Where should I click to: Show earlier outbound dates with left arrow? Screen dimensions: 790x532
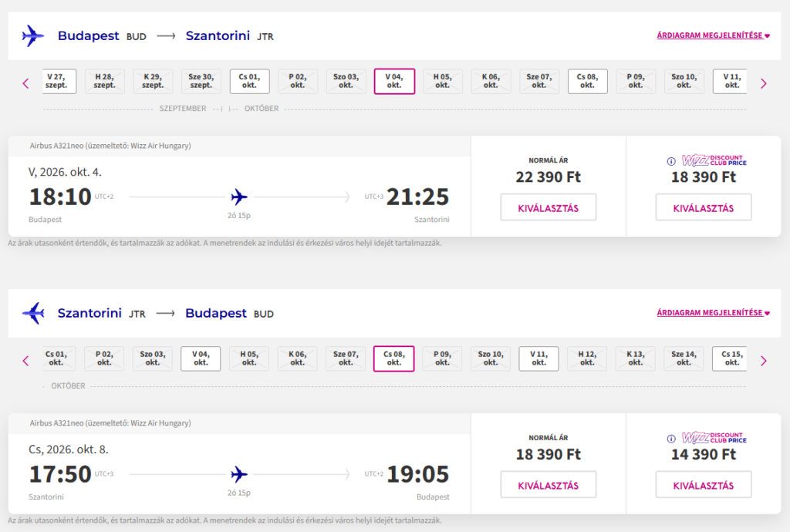point(25,83)
